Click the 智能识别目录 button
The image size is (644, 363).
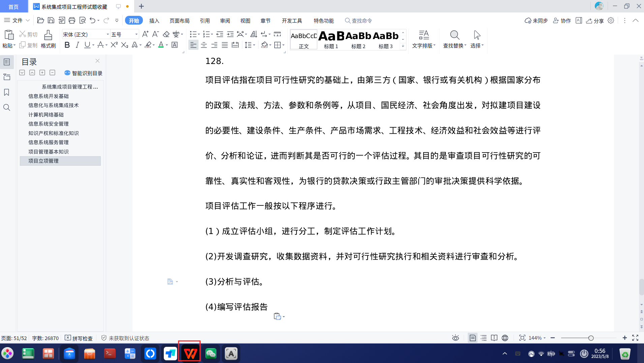[x=84, y=73]
